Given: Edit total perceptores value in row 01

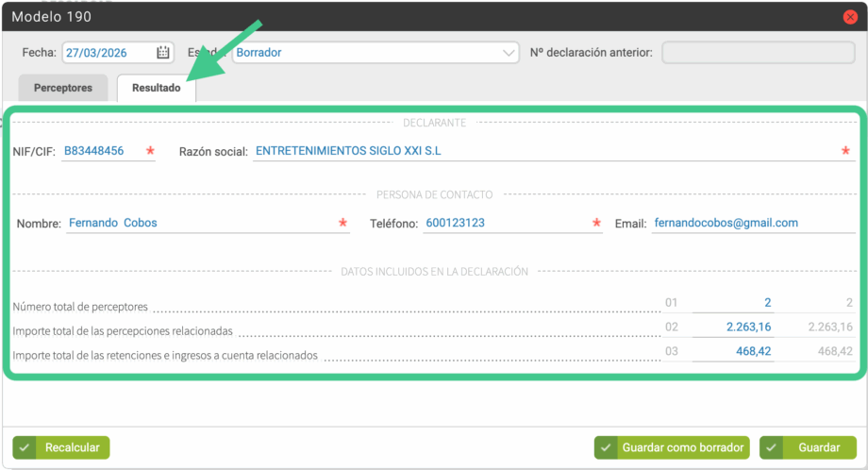Looking at the screenshot, I should pyautogui.click(x=732, y=303).
